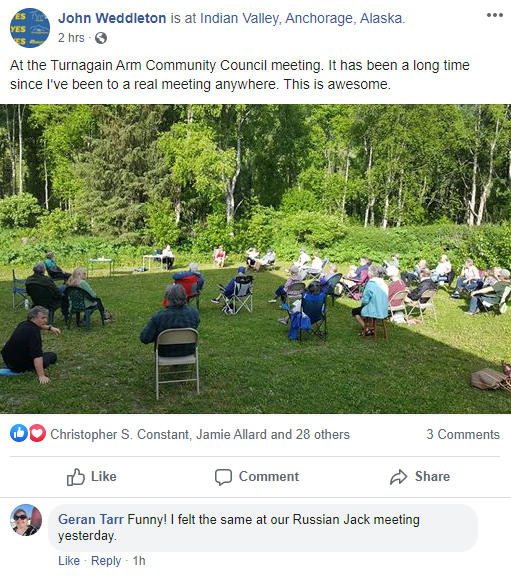Expand the 3 Comments list

point(463,434)
